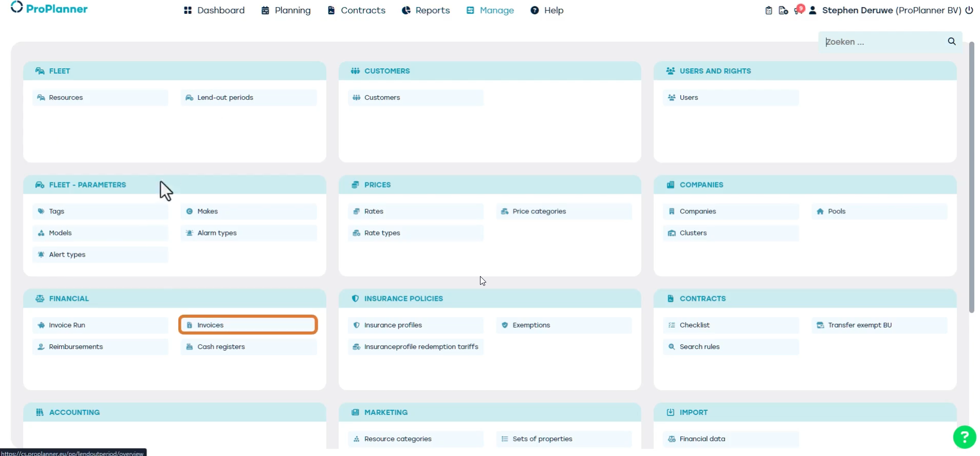Open Insuranceprofile redemption tariffs
Image resolution: width=980 pixels, height=456 pixels.
(x=416, y=347)
